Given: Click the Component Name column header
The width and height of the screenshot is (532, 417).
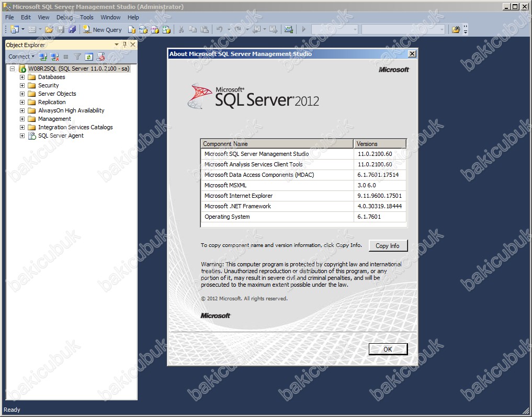Looking at the screenshot, I should point(277,144).
